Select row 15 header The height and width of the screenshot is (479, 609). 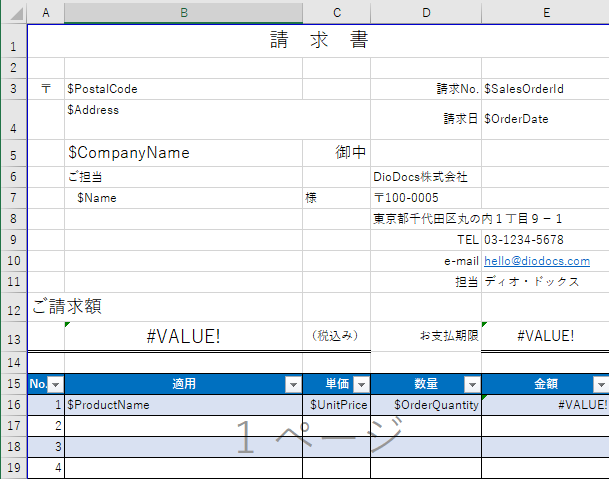point(13,384)
